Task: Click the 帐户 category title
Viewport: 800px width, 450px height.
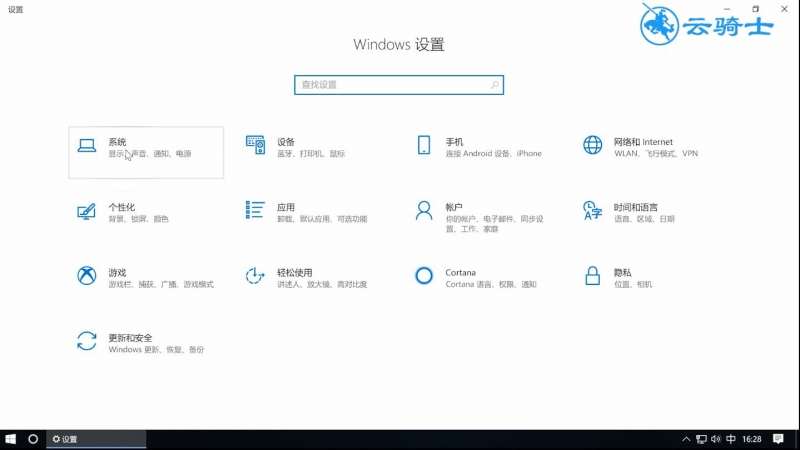Action: pos(454,207)
